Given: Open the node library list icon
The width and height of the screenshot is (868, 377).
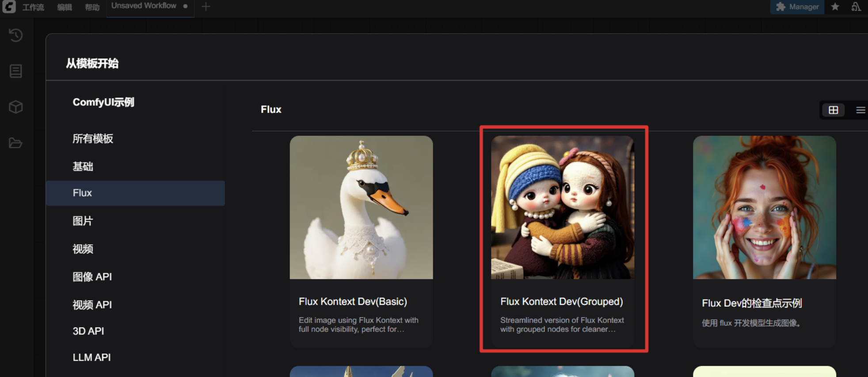Looking at the screenshot, I should (16, 71).
